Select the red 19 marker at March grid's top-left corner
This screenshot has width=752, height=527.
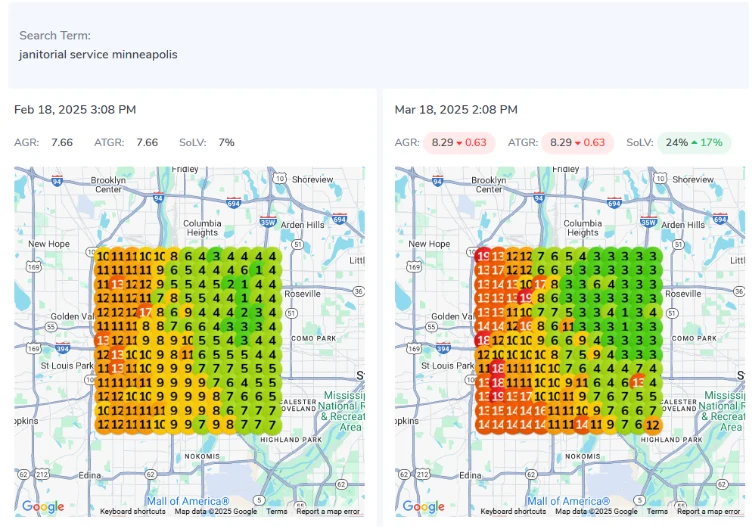tap(484, 256)
